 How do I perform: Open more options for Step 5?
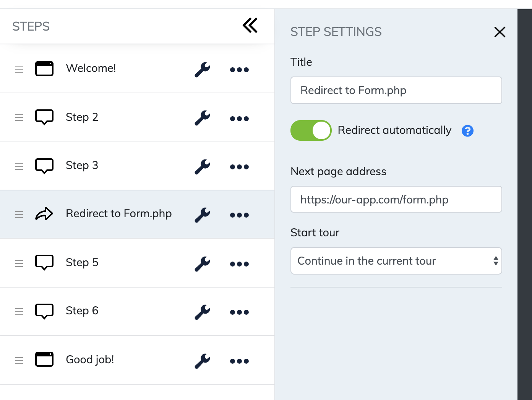[239, 263]
